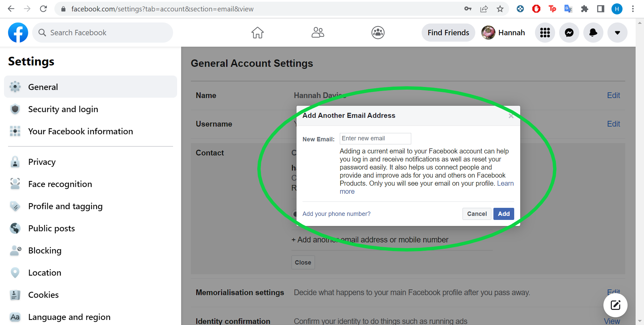
Task: Click the Enter new email field
Action: click(x=375, y=138)
